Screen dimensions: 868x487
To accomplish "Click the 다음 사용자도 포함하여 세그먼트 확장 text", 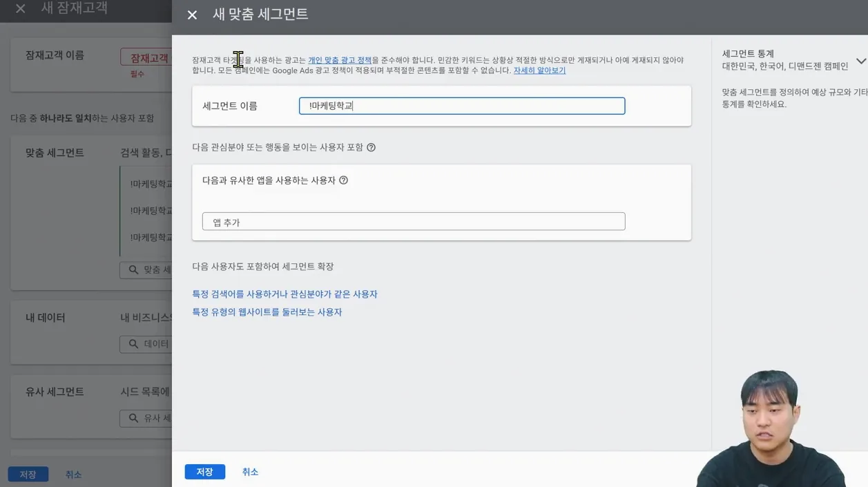I will 263,267.
